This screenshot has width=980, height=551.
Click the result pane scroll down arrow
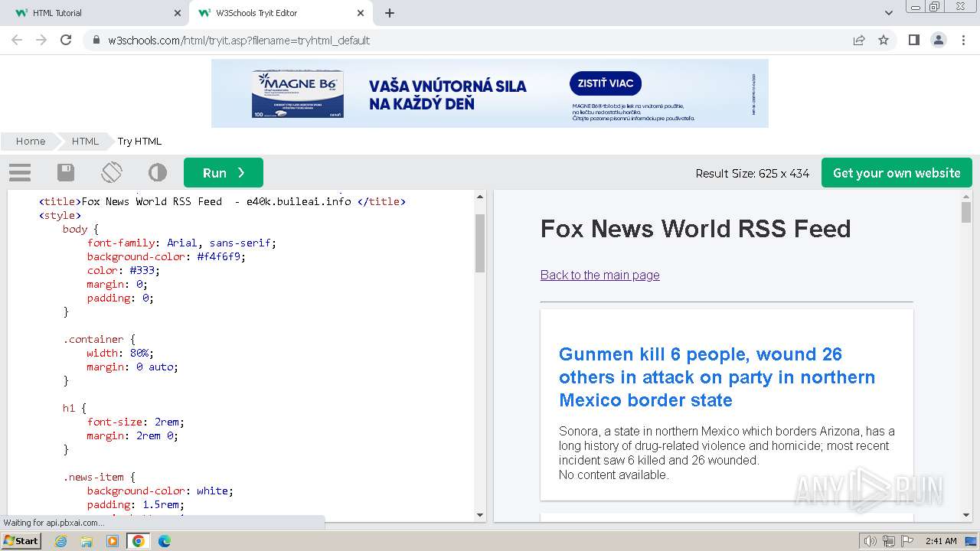[965, 515]
